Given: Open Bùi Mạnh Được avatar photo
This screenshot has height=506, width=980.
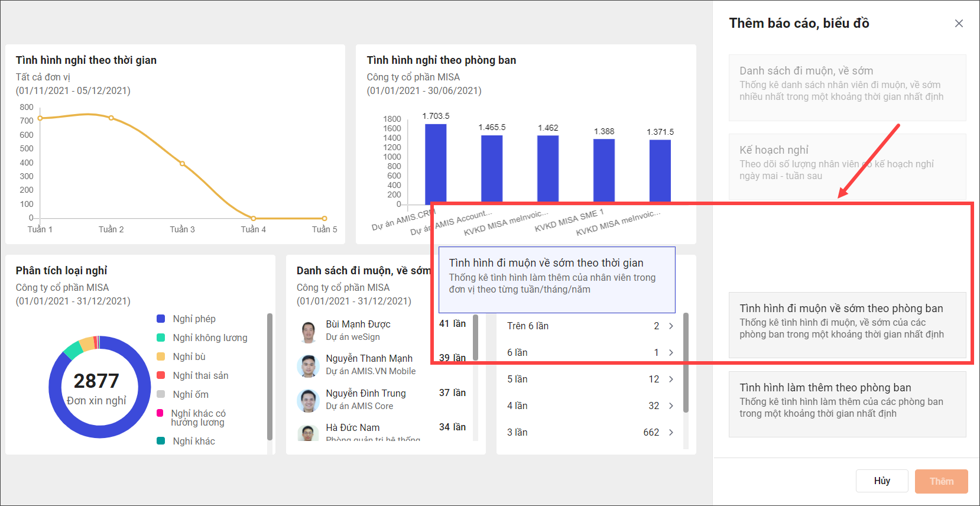Looking at the screenshot, I should tap(308, 332).
